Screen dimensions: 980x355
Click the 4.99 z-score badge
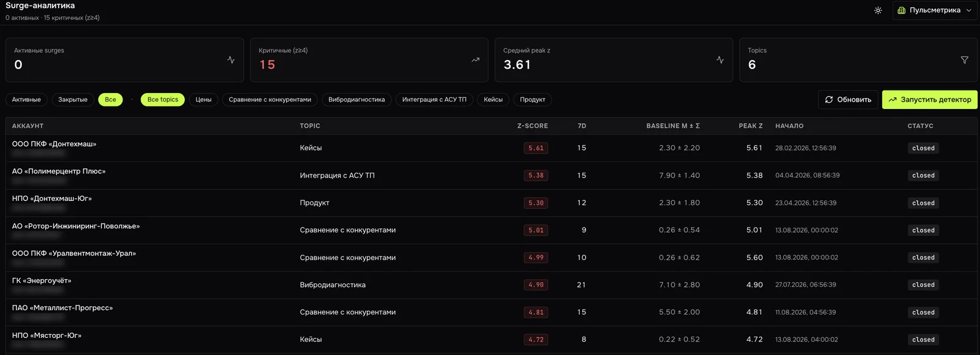tap(536, 258)
